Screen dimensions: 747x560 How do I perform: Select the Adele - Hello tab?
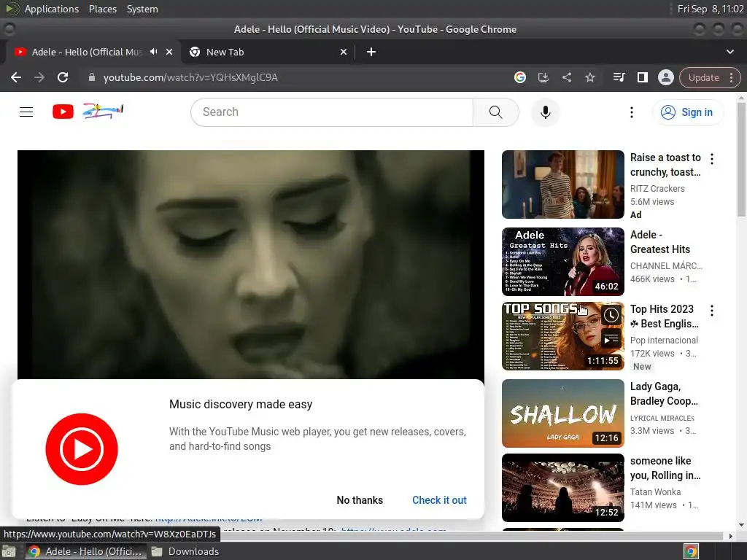[87, 52]
